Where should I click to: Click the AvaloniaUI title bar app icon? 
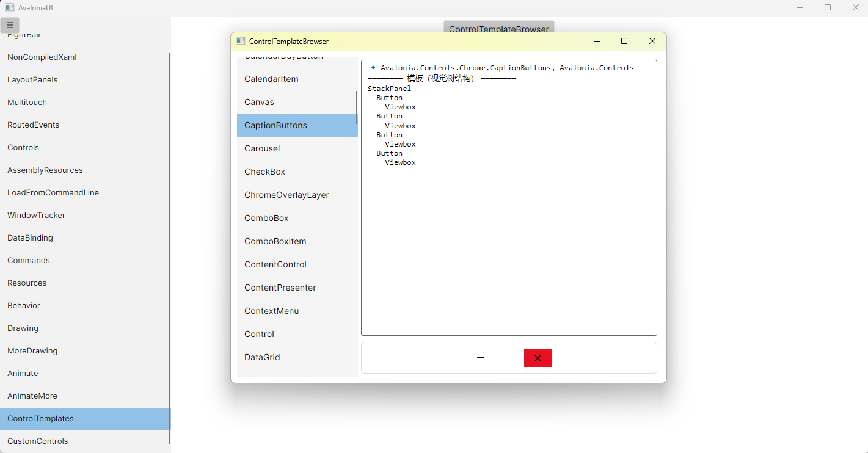coord(10,7)
